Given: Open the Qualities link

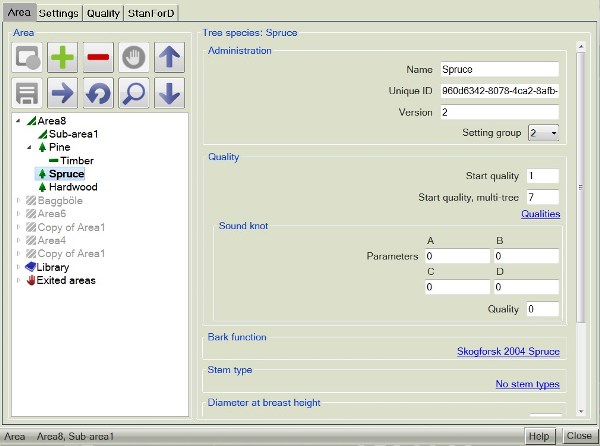Looking at the screenshot, I should point(540,214).
